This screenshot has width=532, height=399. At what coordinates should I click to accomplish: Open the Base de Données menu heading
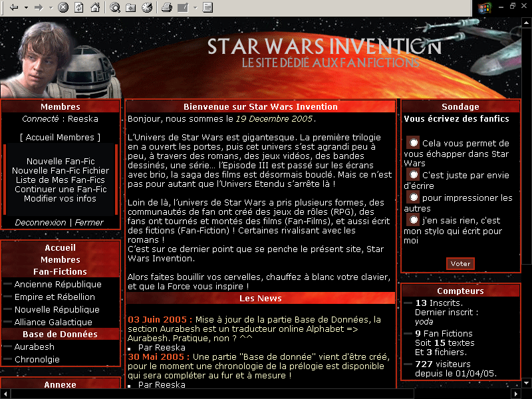click(x=60, y=334)
